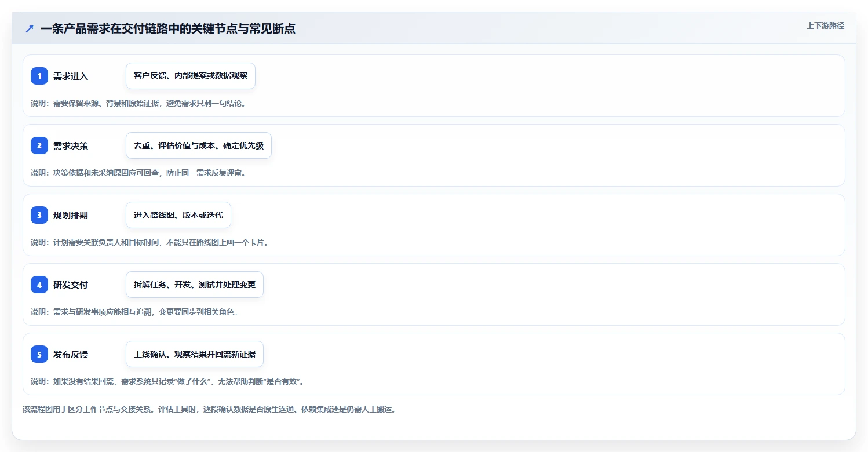
Task: Click the 客户反馈、内部提案或数据观察 chip
Action: coord(191,76)
